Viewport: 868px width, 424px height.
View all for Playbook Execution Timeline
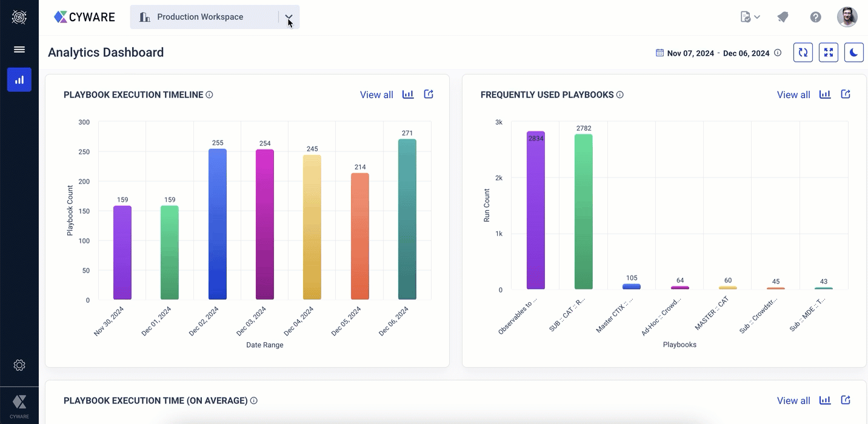pos(376,94)
